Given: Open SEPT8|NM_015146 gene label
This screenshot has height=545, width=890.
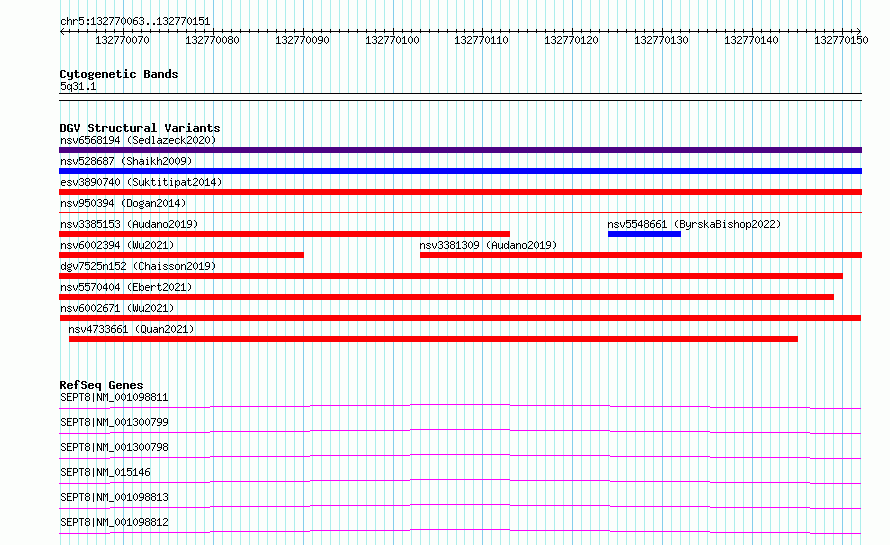Looking at the screenshot, I should pyautogui.click(x=105, y=472).
